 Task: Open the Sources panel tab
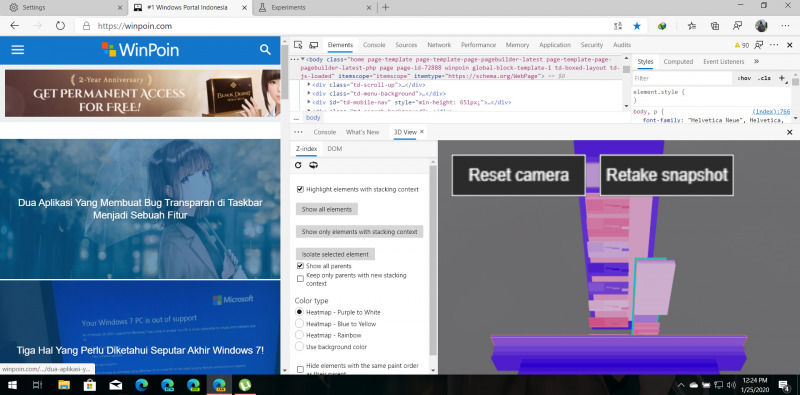[406, 45]
